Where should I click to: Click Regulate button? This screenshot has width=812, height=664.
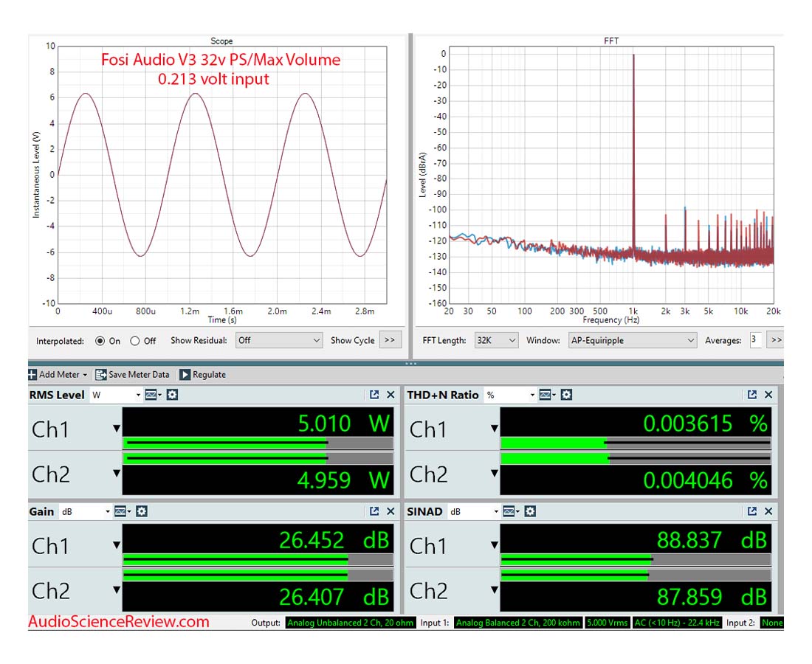point(202,374)
